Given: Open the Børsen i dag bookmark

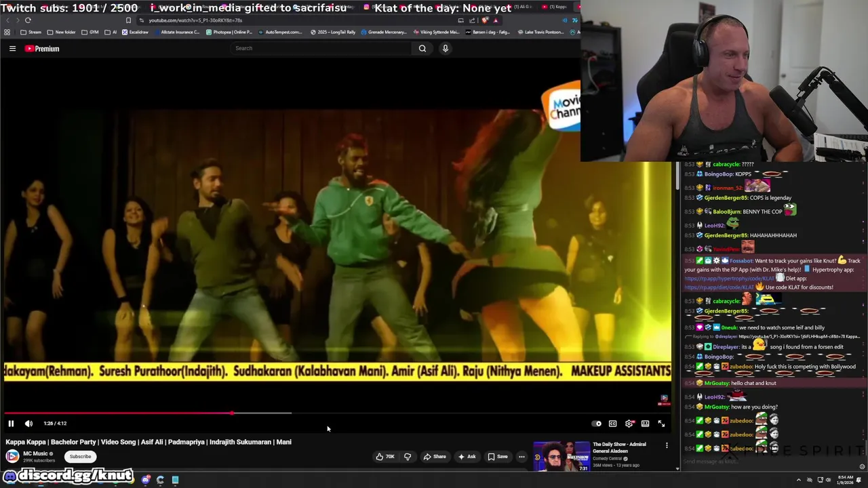Looking at the screenshot, I should pyautogui.click(x=488, y=32).
